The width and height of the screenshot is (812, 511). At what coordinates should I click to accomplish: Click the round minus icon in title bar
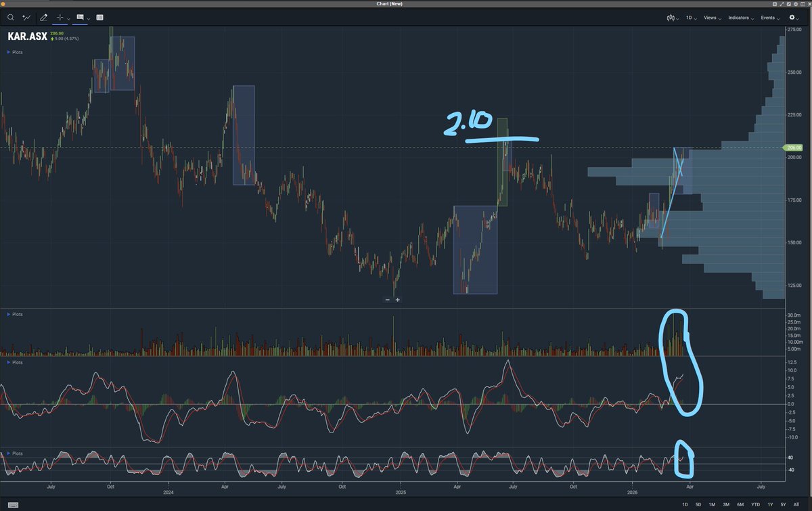(796, 4)
